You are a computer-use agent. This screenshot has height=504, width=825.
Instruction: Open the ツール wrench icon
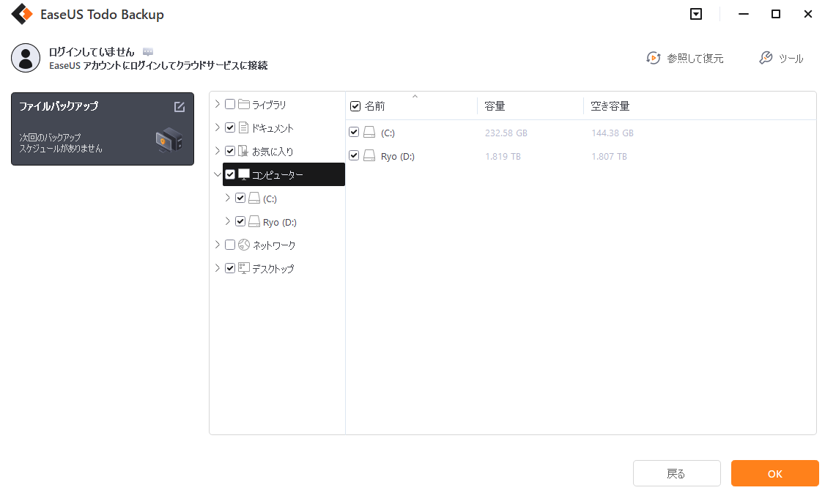[x=766, y=58]
